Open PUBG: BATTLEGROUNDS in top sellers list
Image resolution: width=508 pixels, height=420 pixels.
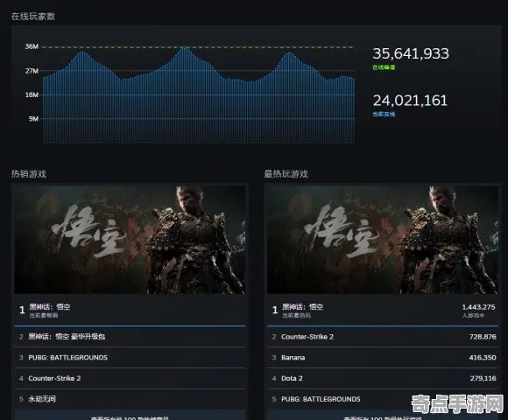point(130,357)
